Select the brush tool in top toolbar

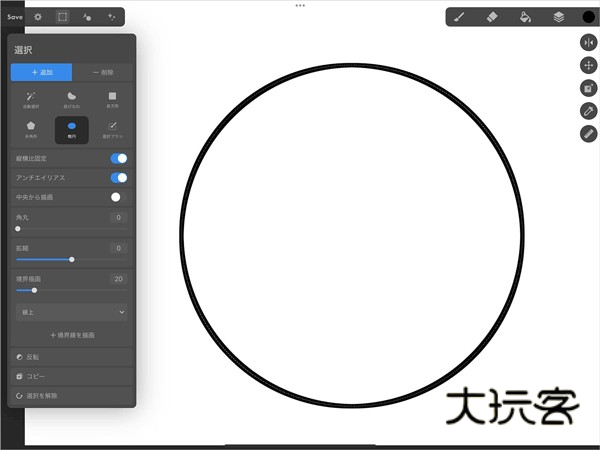coord(459,17)
